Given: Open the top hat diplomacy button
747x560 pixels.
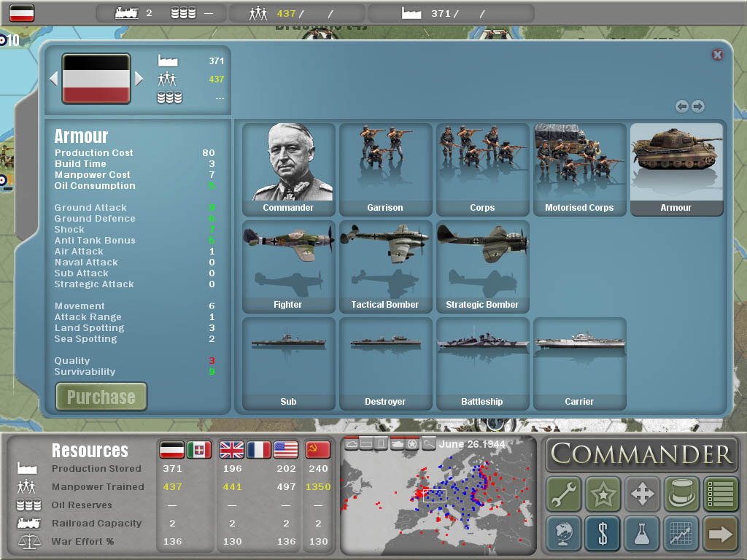Looking at the screenshot, I should coord(681,494).
